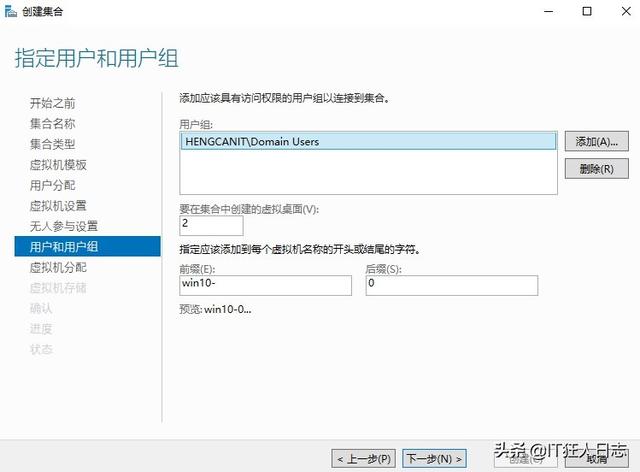This screenshot has width=640, height=472.
Task: Open the 用户分配 step in sidebar
Action: pyautogui.click(x=52, y=185)
